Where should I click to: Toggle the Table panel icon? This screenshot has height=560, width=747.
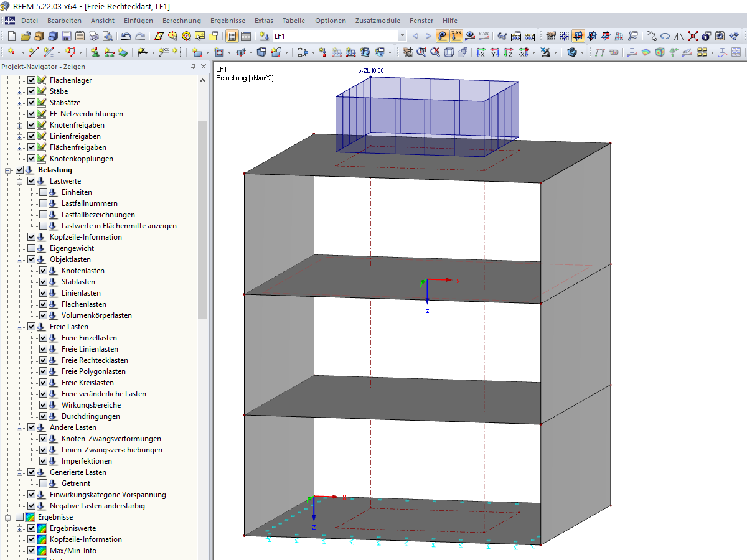tap(246, 36)
